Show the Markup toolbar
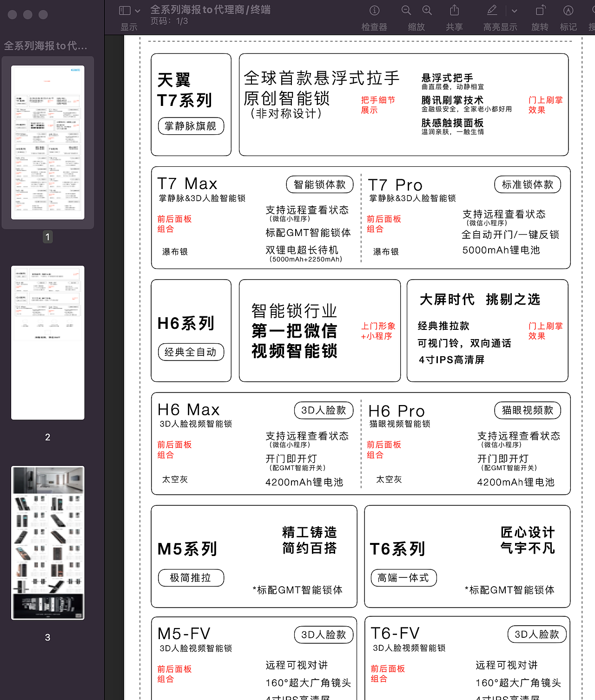This screenshot has height=700, width=595. pyautogui.click(x=568, y=10)
